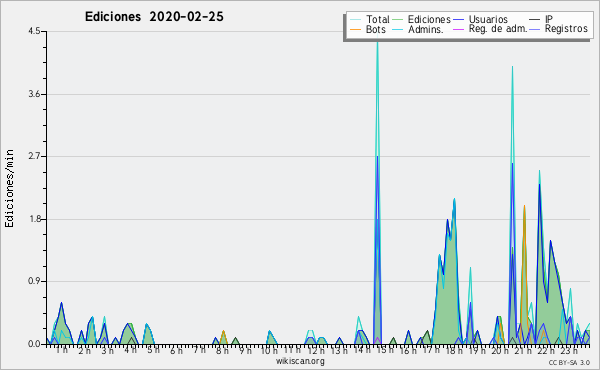Click the 'IP' legend entry

coord(549,19)
